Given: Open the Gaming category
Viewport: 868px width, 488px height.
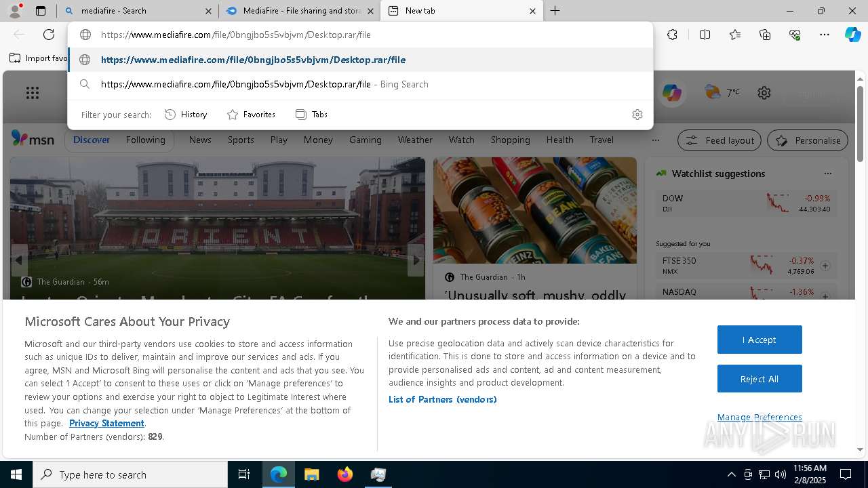Looking at the screenshot, I should [x=366, y=140].
